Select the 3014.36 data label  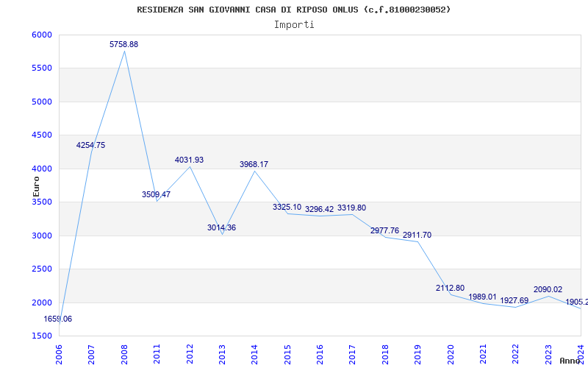(x=222, y=227)
